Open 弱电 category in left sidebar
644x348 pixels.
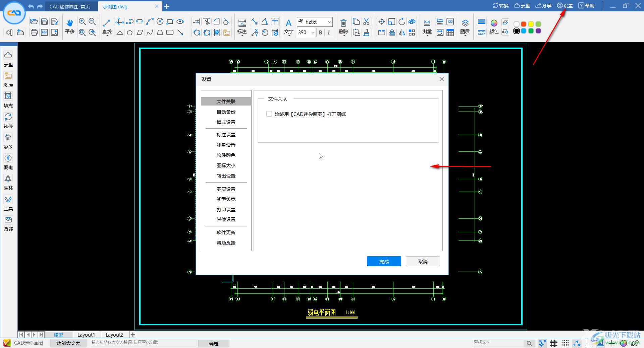(8, 162)
